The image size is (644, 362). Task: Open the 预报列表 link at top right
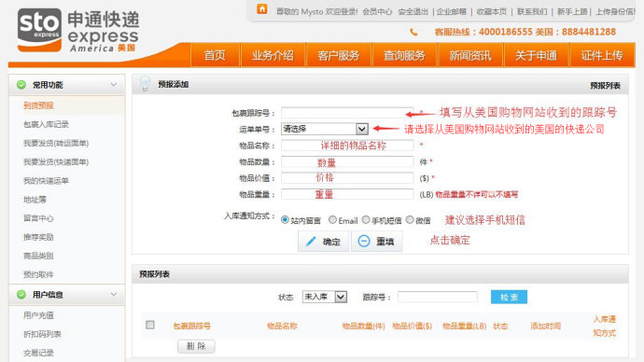pos(605,86)
